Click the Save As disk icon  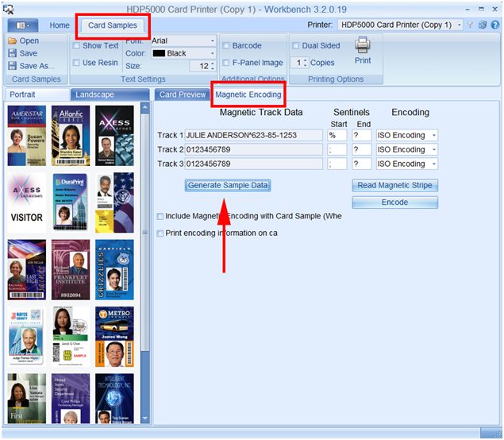[11, 67]
